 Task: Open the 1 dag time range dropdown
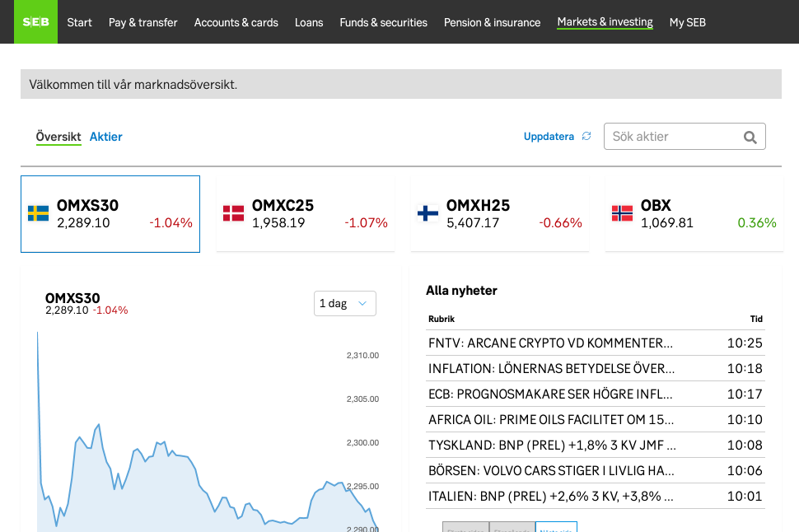(x=344, y=303)
